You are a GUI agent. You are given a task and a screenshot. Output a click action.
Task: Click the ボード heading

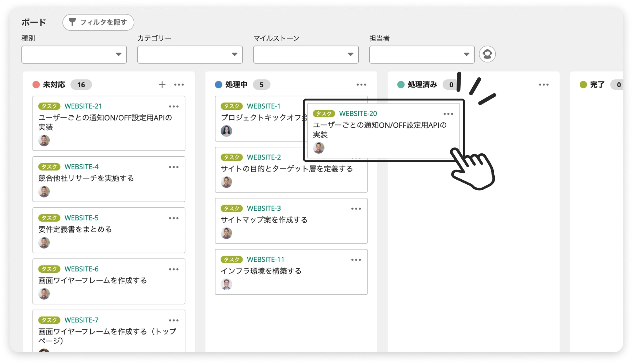[x=34, y=22]
